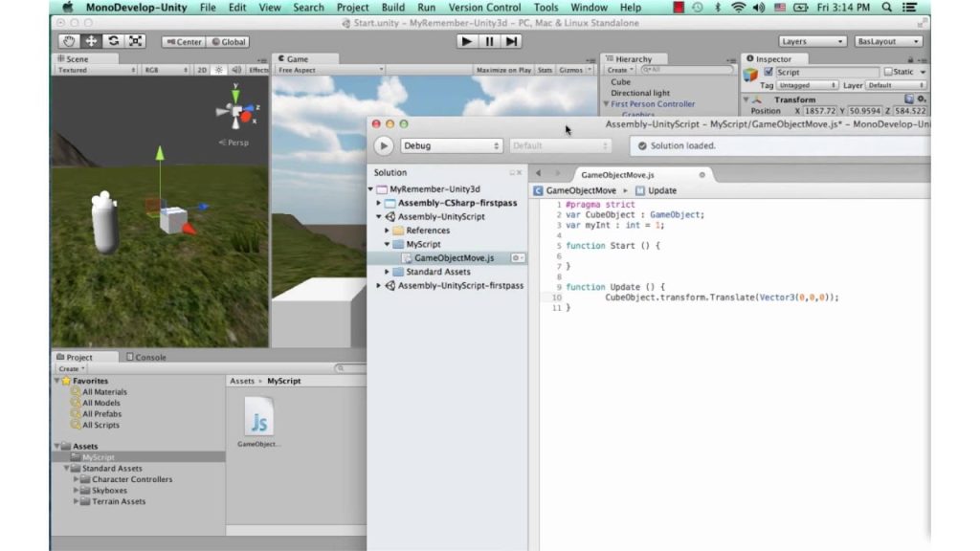Open the RGB render mode dropdown

[166, 70]
